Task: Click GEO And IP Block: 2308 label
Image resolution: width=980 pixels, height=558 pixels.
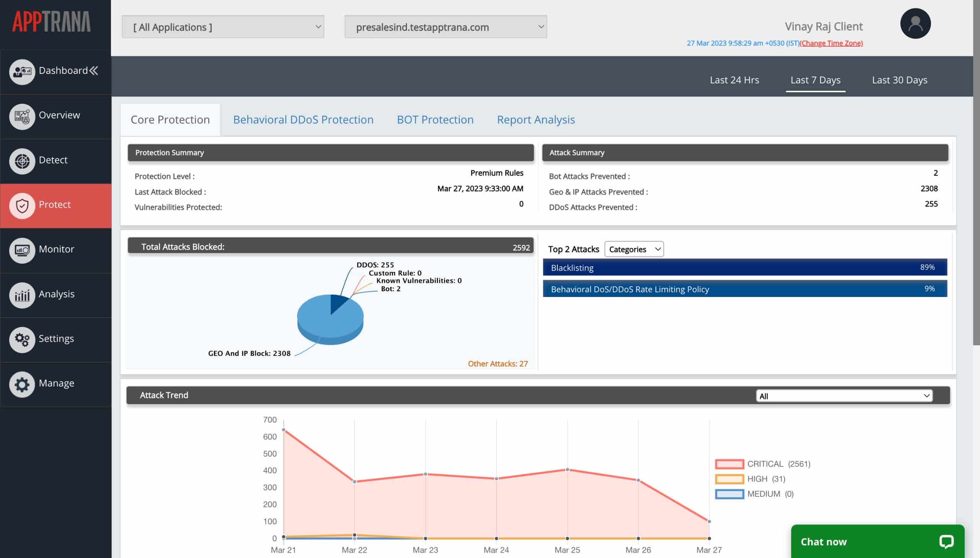Action: click(x=249, y=353)
